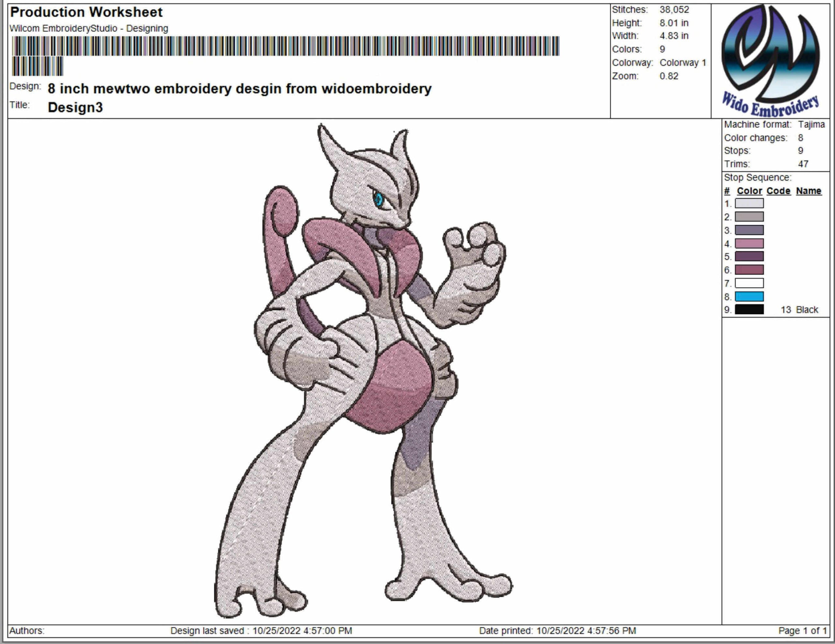This screenshot has height=644, width=835.
Task: Click 'Wilcom EmbroideryStudio - Designing' text
Action: point(89,28)
